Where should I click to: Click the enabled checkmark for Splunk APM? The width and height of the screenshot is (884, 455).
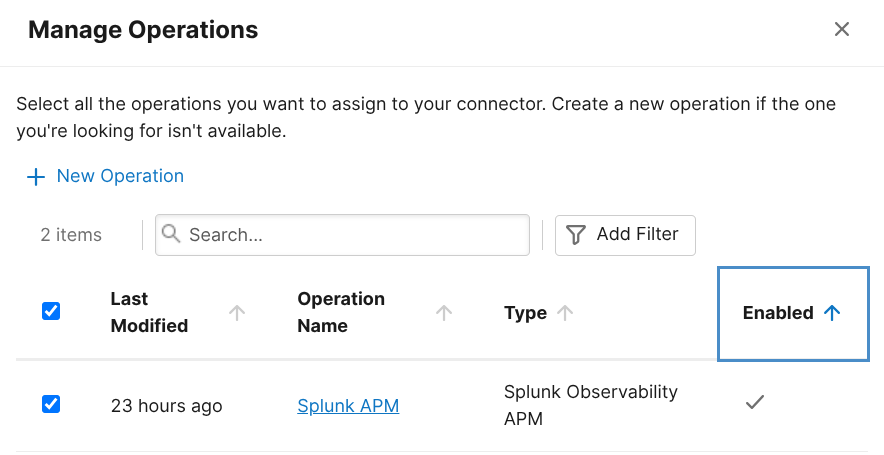click(x=755, y=403)
